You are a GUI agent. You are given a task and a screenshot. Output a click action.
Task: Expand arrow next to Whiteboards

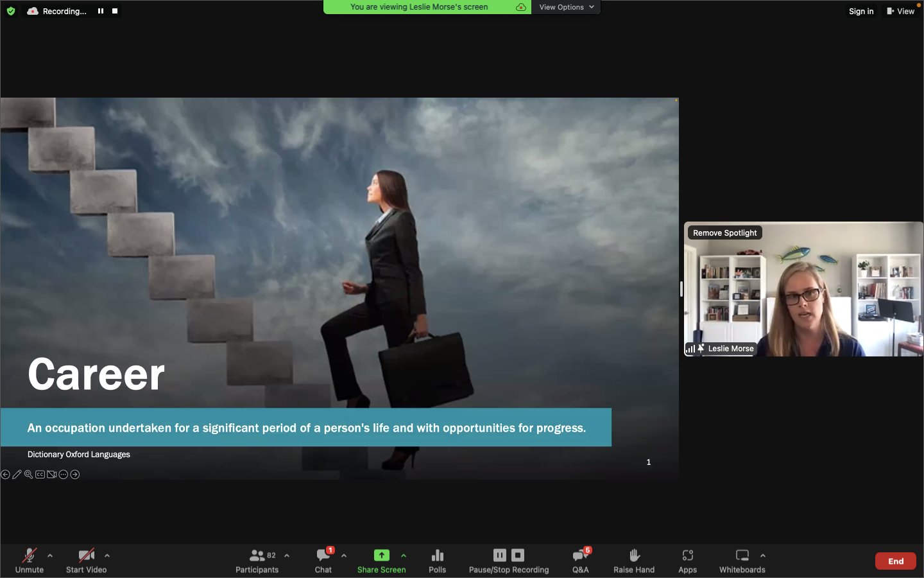click(x=763, y=556)
